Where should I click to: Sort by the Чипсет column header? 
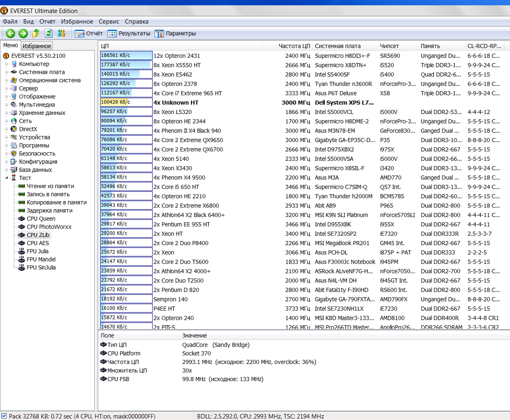point(398,46)
